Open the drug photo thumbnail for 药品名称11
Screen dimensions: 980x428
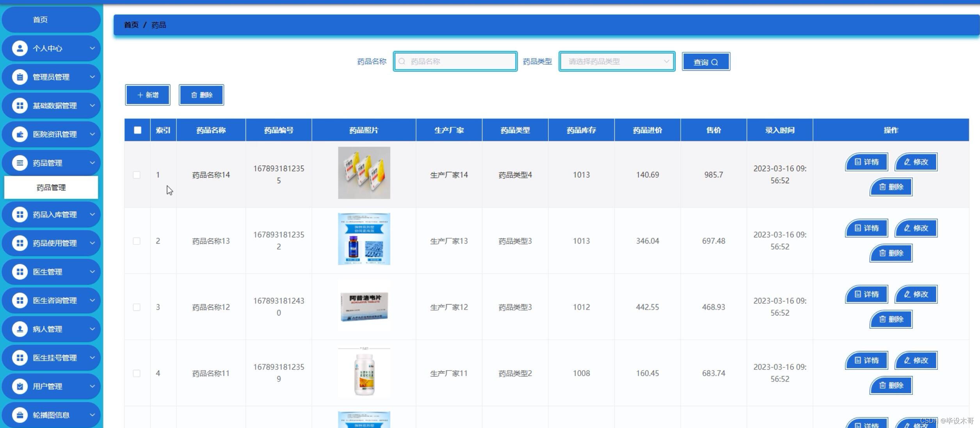(x=364, y=371)
